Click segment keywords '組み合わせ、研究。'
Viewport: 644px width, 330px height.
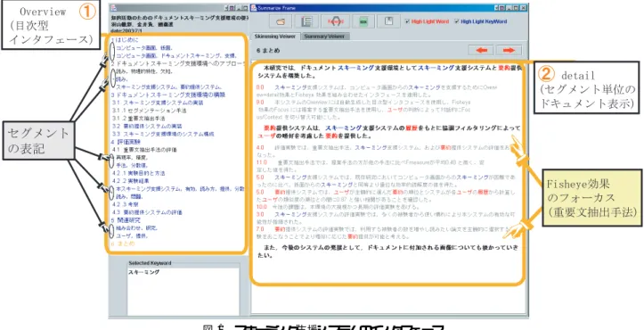[137, 227]
